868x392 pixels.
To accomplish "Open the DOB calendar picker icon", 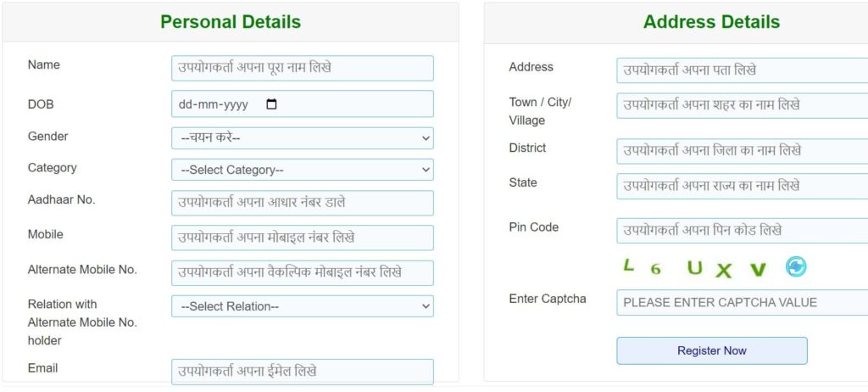I will [x=271, y=104].
